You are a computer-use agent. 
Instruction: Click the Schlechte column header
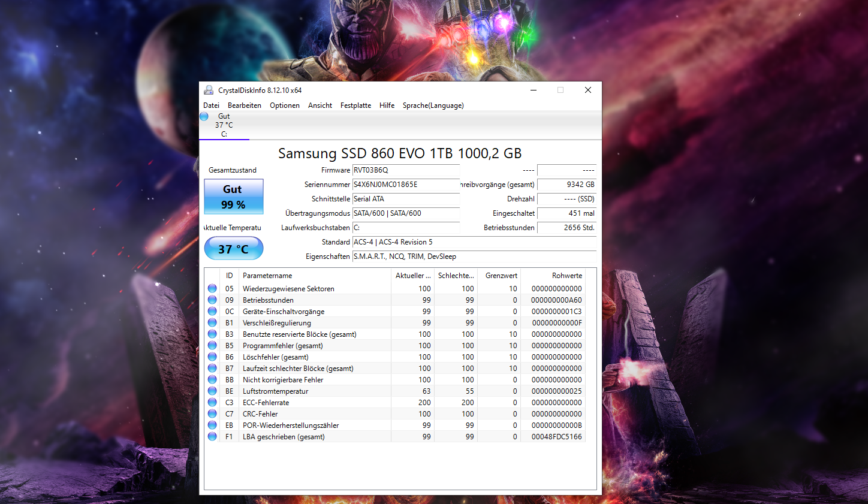(456, 276)
